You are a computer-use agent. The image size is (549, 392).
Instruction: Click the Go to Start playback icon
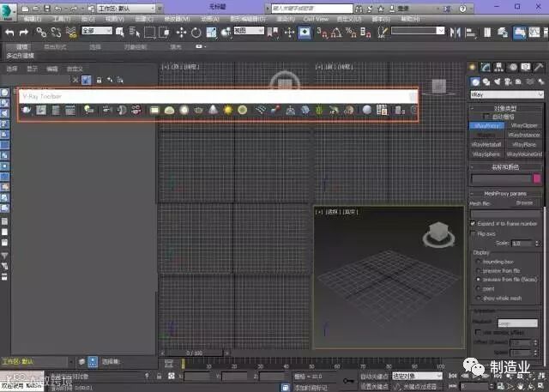[x=453, y=376]
